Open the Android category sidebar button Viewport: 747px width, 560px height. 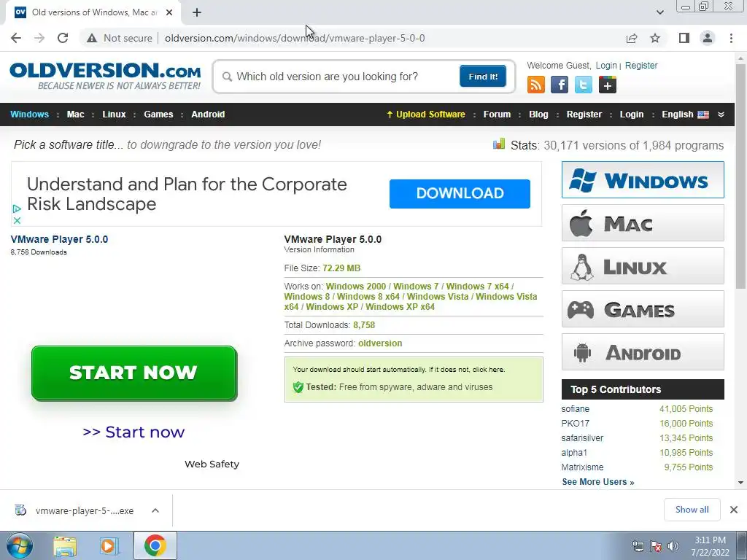643,352
